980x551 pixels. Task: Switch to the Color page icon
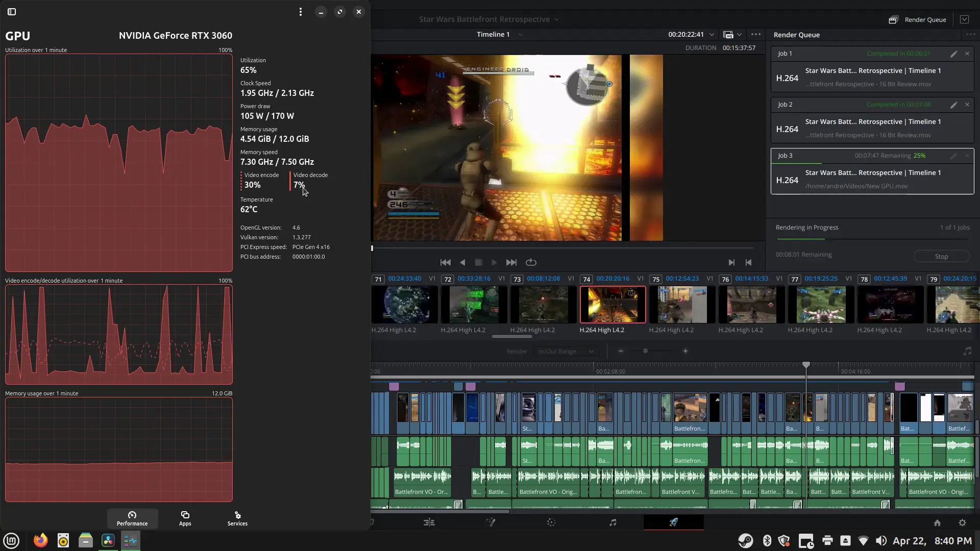(551, 522)
